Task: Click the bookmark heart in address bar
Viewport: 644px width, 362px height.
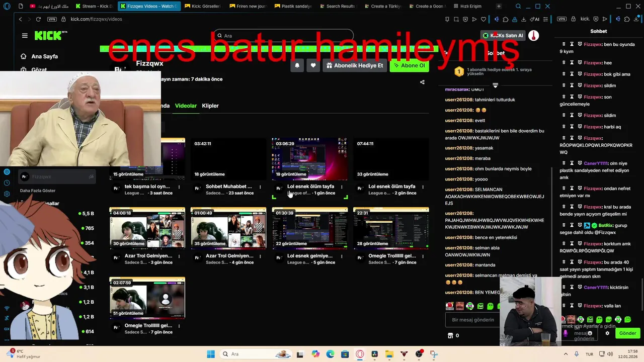Action: pyautogui.click(x=484, y=19)
